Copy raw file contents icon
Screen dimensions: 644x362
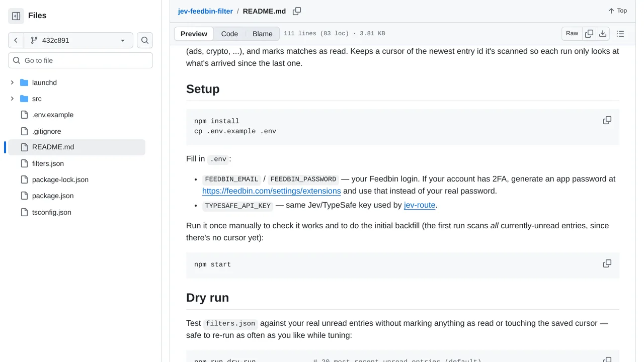click(589, 34)
